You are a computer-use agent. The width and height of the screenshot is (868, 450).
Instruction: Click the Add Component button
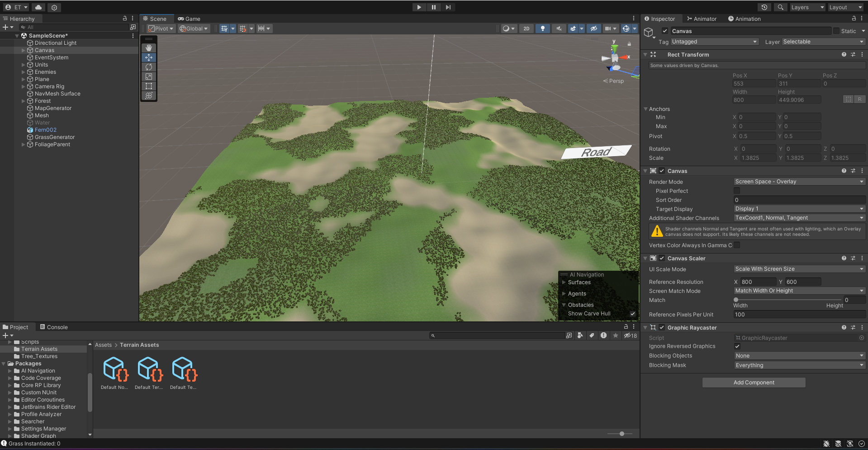pyautogui.click(x=753, y=383)
